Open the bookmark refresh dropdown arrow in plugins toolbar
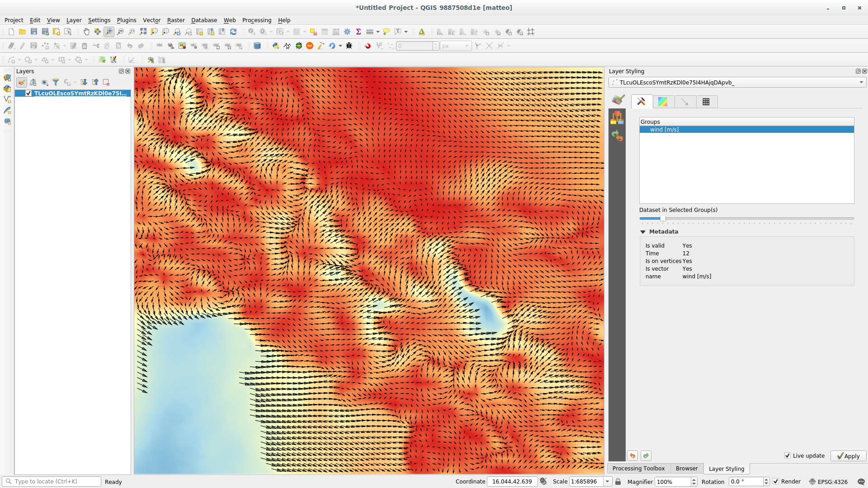 click(340, 46)
